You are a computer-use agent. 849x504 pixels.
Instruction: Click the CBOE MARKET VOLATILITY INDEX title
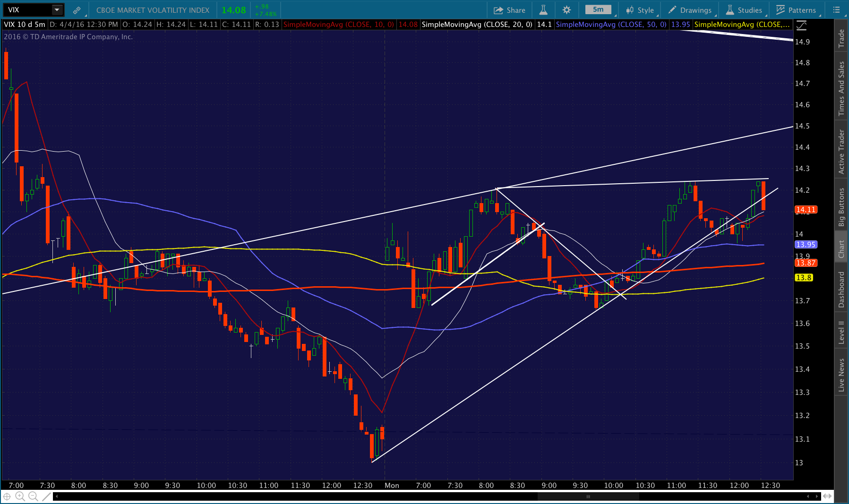pyautogui.click(x=153, y=10)
